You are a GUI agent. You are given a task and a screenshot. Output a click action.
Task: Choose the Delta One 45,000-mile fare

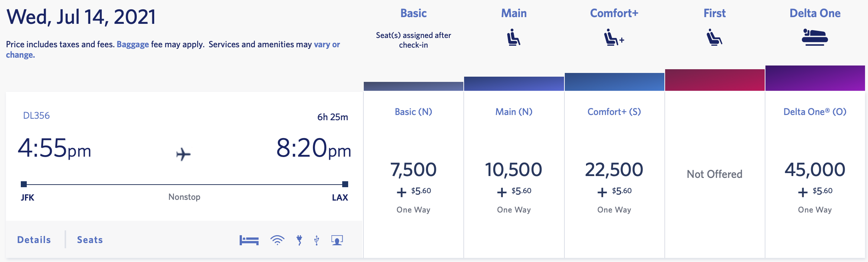coord(815,169)
